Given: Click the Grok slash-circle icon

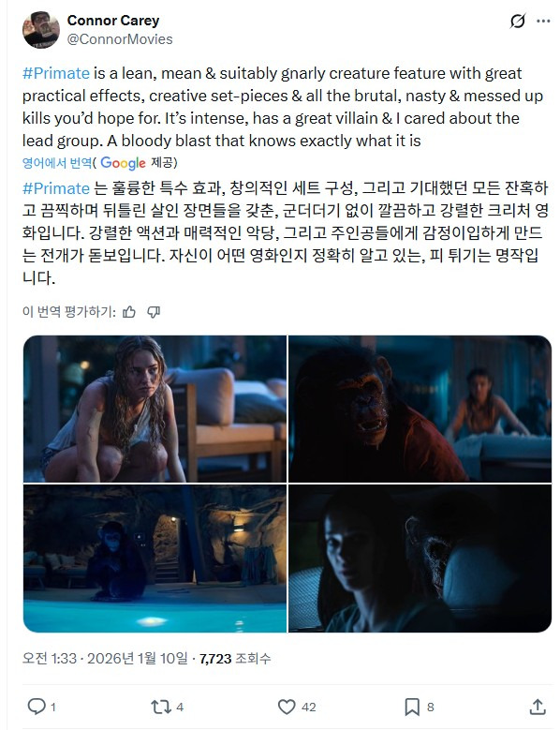Looking at the screenshot, I should click(x=517, y=21).
